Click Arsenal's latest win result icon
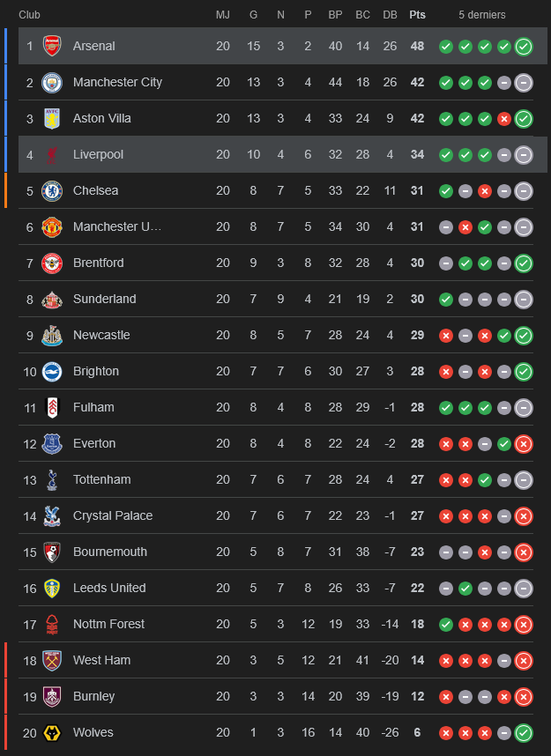 524,46
